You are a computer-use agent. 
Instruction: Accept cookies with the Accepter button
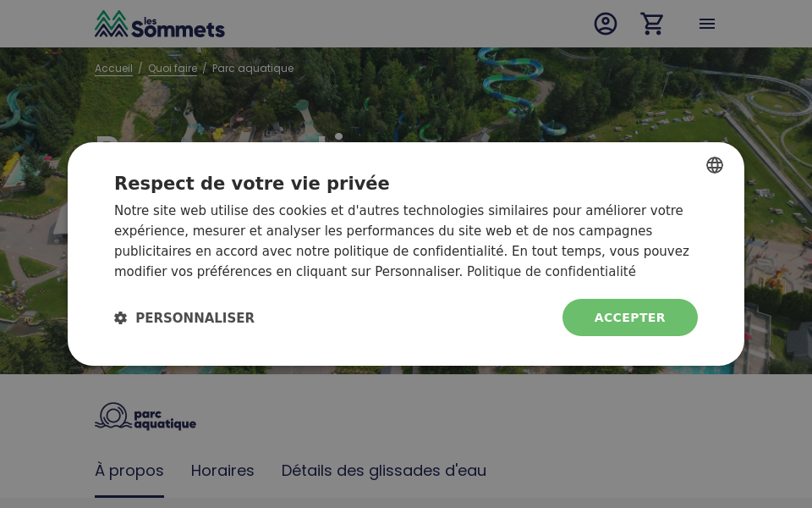pos(629,317)
